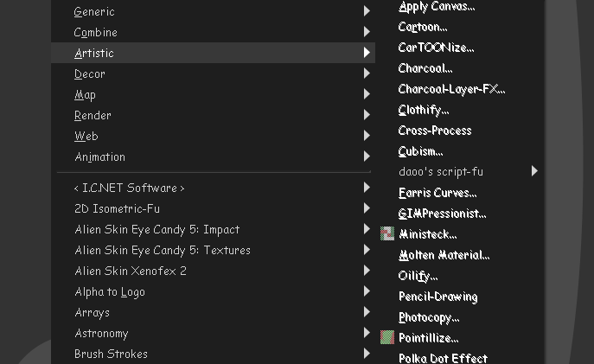Viewport: 594px width, 364px height.
Task: Expand arrow beside I.C.NET Software
Action: 367,187
